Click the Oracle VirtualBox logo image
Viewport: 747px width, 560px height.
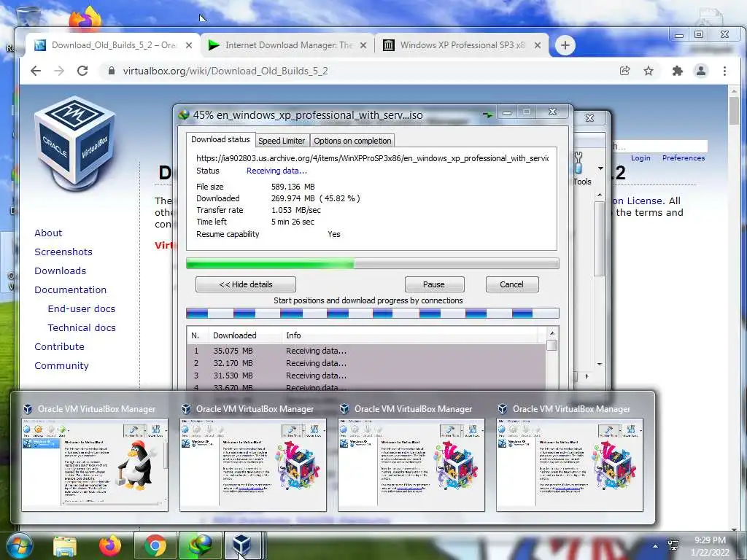click(x=75, y=143)
